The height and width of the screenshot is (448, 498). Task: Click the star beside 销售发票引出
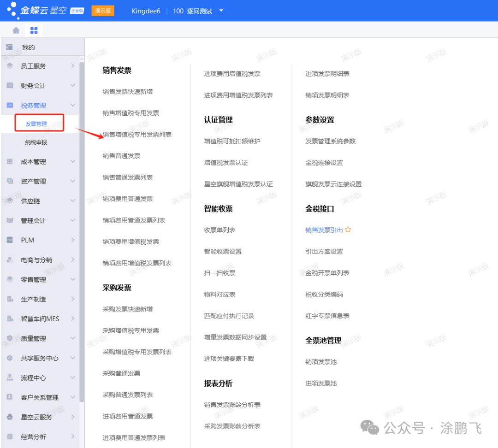click(348, 230)
